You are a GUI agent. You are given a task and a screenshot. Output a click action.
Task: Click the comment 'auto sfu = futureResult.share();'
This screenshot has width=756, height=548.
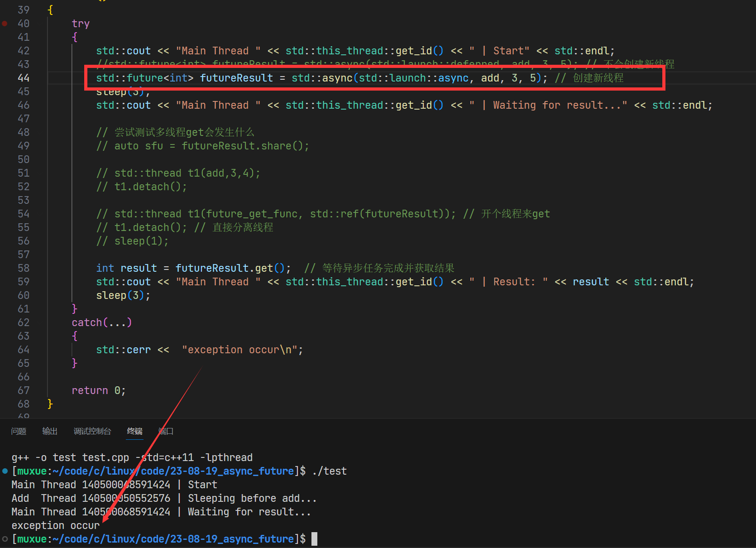click(x=203, y=146)
